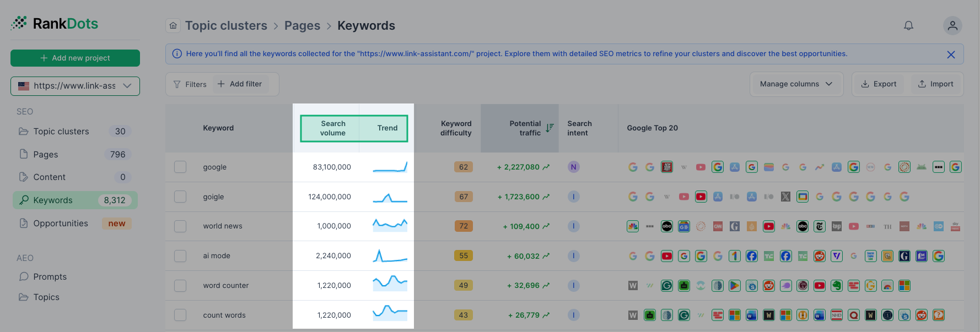Click the info icon in the banner
This screenshot has height=332, width=980.
[x=177, y=54]
